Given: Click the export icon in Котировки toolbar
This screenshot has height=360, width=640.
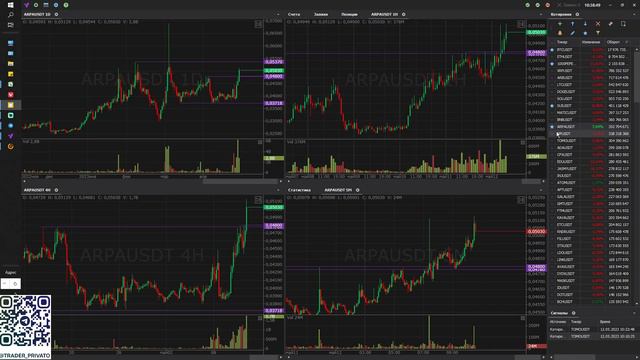Looking at the screenshot, I should click(x=623, y=24).
